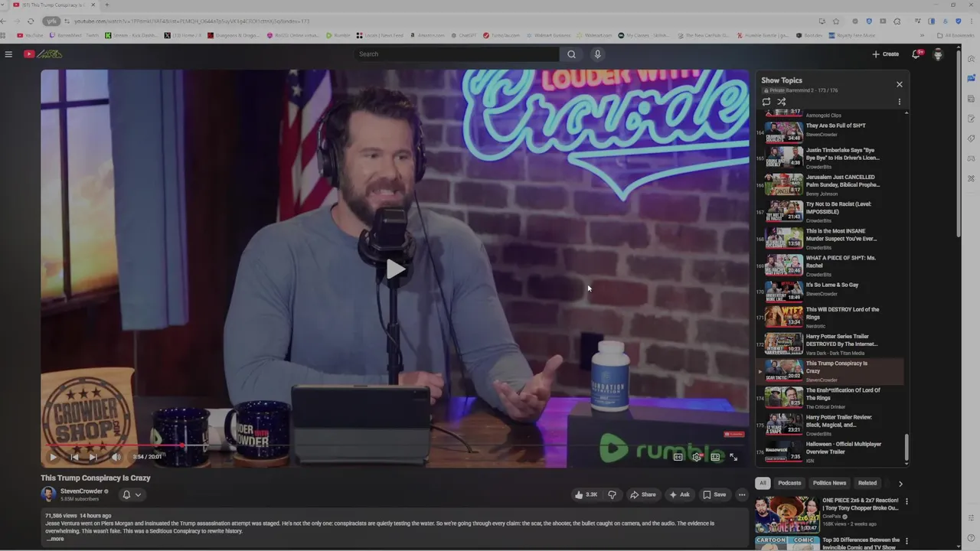
Task: Open the StevenCrowder channel name link
Action: coord(81,491)
